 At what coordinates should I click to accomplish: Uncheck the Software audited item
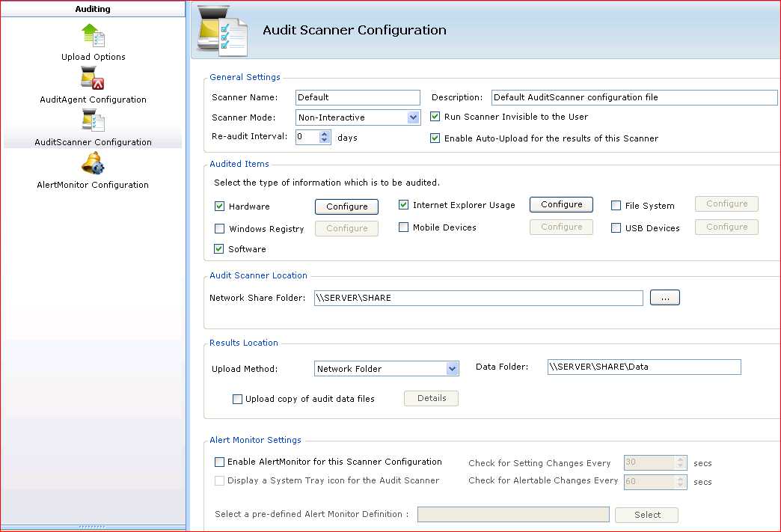pos(218,248)
